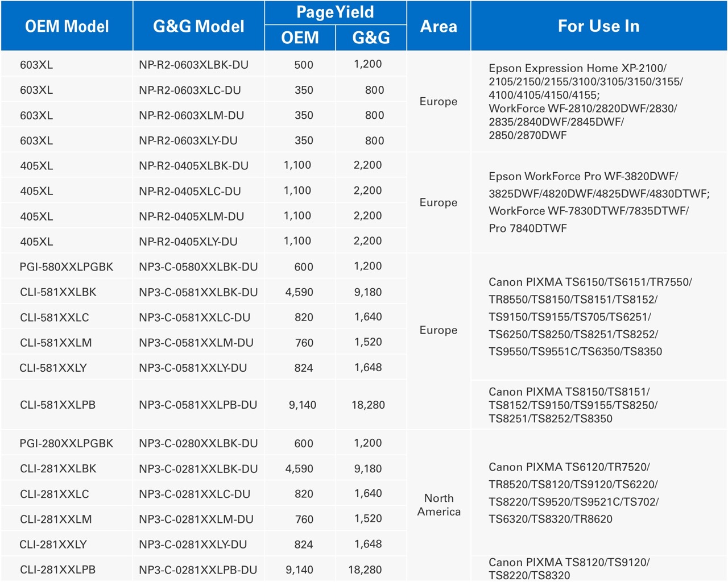This screenshot has height=582, width=728.
Task: Click the NP-R2-0405XLM-DU model cell
Action: [x=191, y=217]
